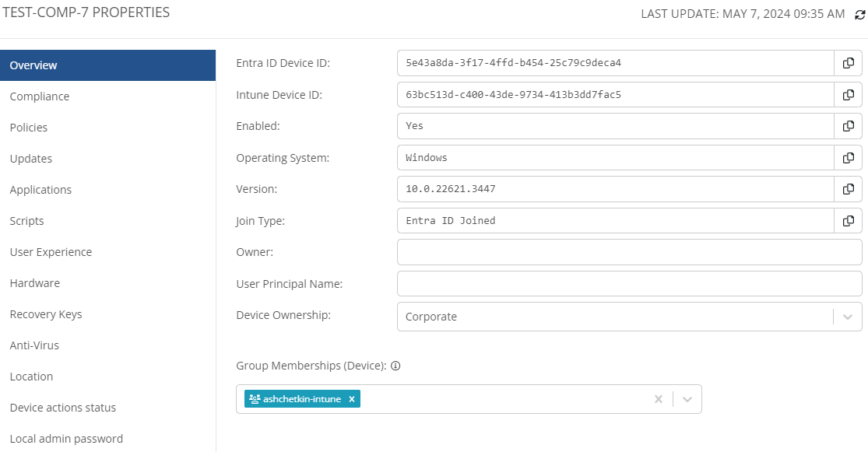
Task: Open the Scripts section
Action: 108,221
